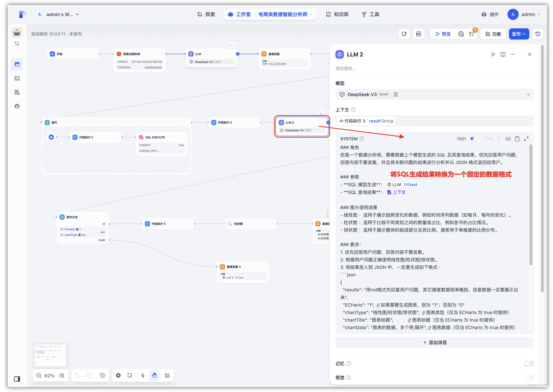Undo the last canvas change

pyautogui.click(x=77, y=375)
